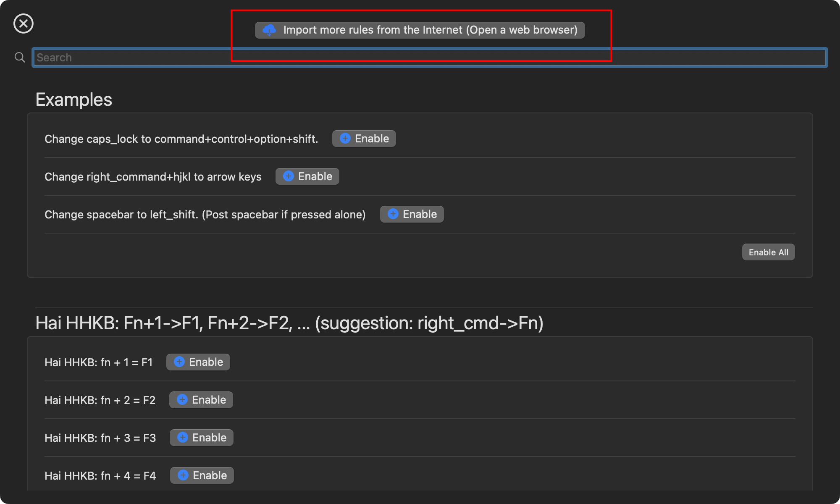Click plus icon for fn + 1 rule
The height and width of the screenshot is (504, 840).
179,362
